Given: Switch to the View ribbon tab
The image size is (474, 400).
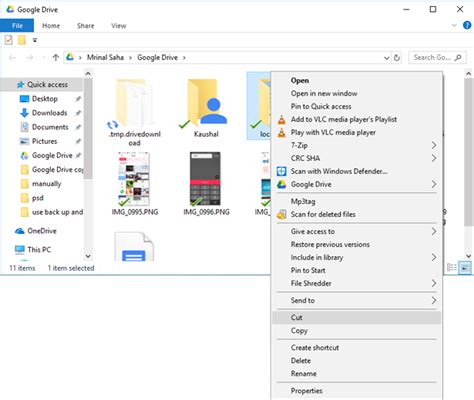Looking at the screenshot, I should 119,26.
